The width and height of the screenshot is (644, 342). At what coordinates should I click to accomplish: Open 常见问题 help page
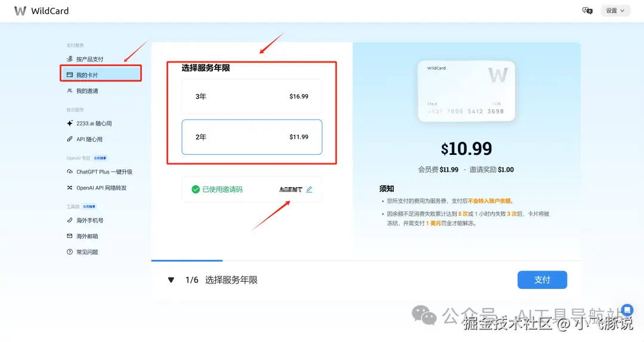(87, 252)
